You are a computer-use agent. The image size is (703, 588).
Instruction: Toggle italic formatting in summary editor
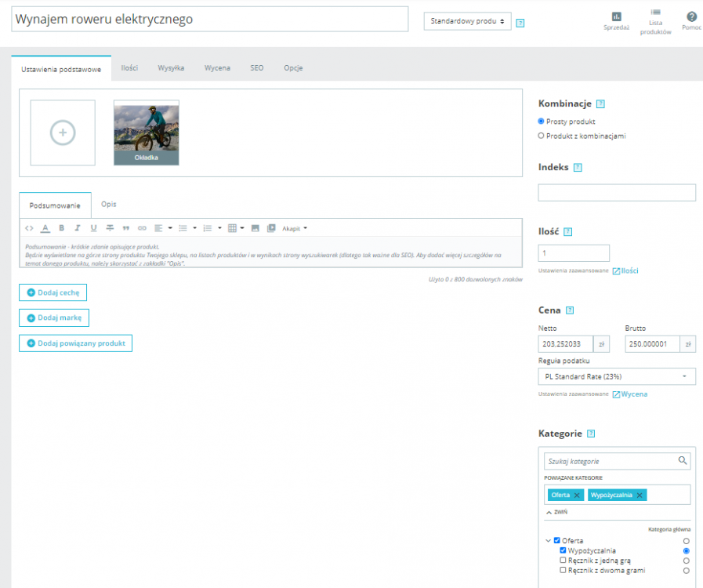tap(78, 228)
